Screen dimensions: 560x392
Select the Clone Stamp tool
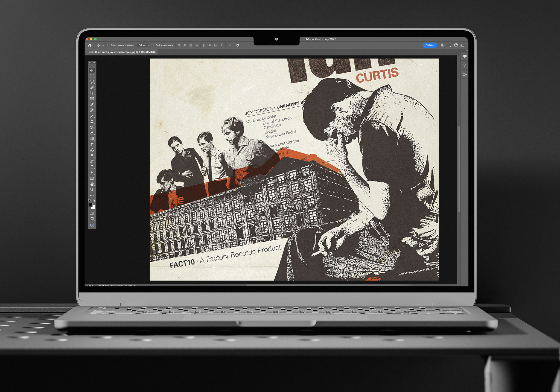click(x=92, y=122)
